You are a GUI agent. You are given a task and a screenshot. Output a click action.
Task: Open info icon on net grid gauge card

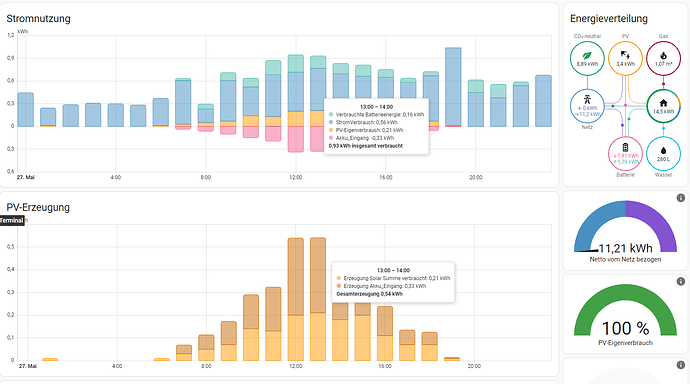coord(680,198)
